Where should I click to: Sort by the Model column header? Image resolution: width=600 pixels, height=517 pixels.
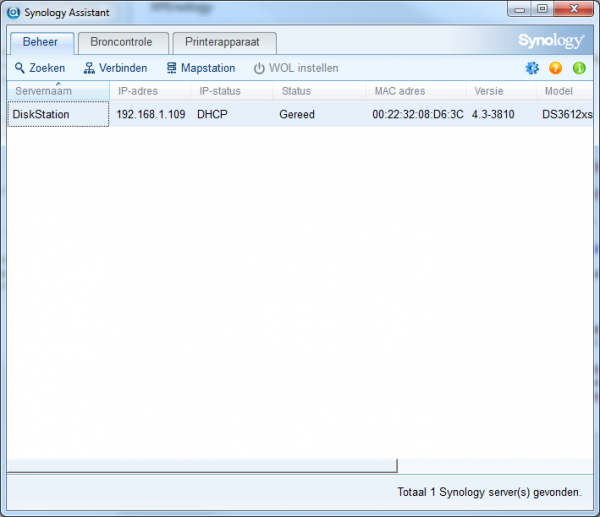coord(564,91)
